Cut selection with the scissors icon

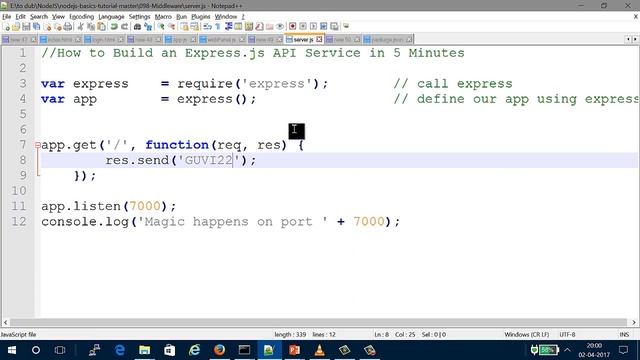[80, 27]
